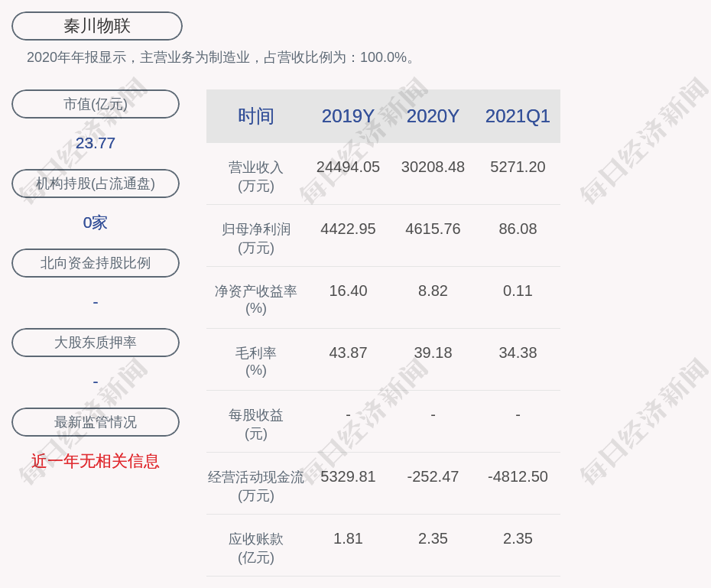Select the 北向资金持股比例 label

pos(96,263)
